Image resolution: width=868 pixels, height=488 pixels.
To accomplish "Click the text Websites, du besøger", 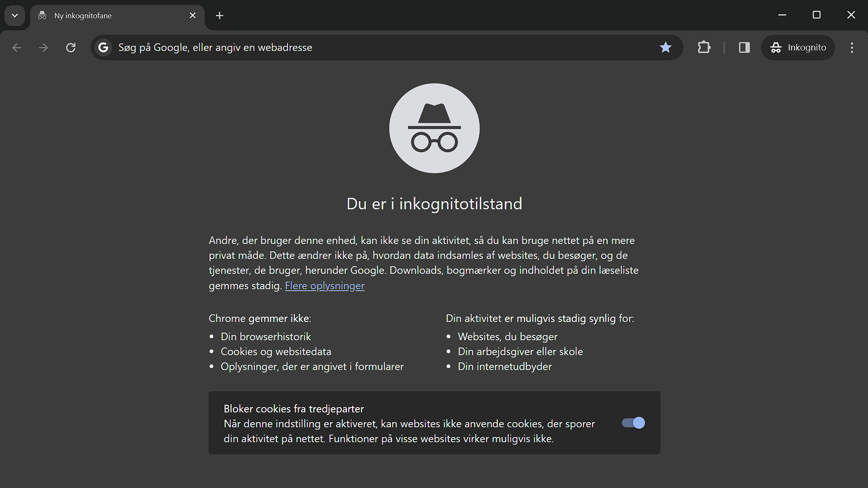I will [x=508, y=336].
